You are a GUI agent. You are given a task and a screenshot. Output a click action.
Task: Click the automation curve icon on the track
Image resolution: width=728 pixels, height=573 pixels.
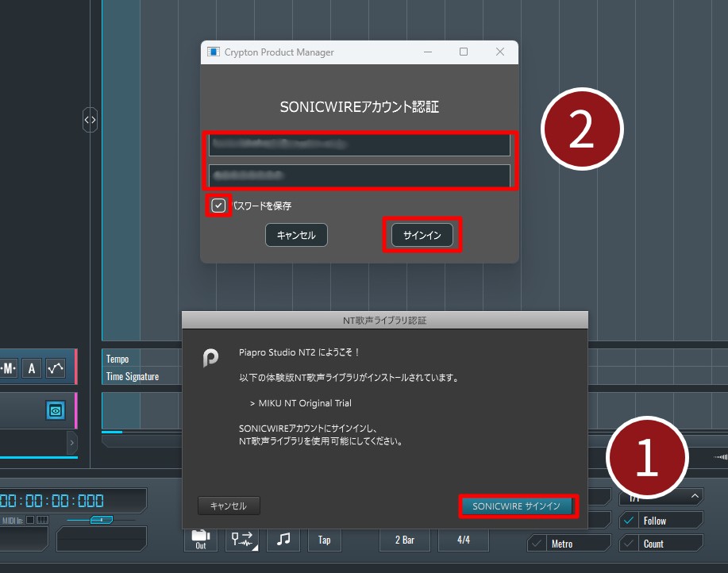[56, 368]
